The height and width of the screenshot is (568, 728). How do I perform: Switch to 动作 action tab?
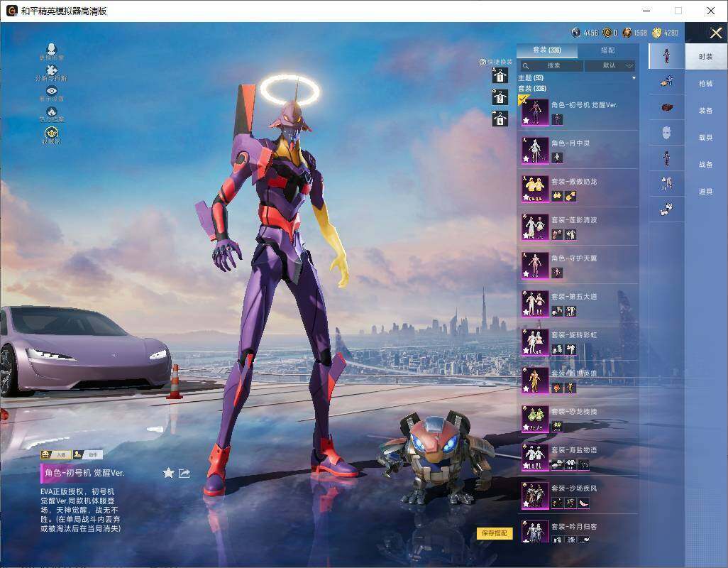(88, 454)
